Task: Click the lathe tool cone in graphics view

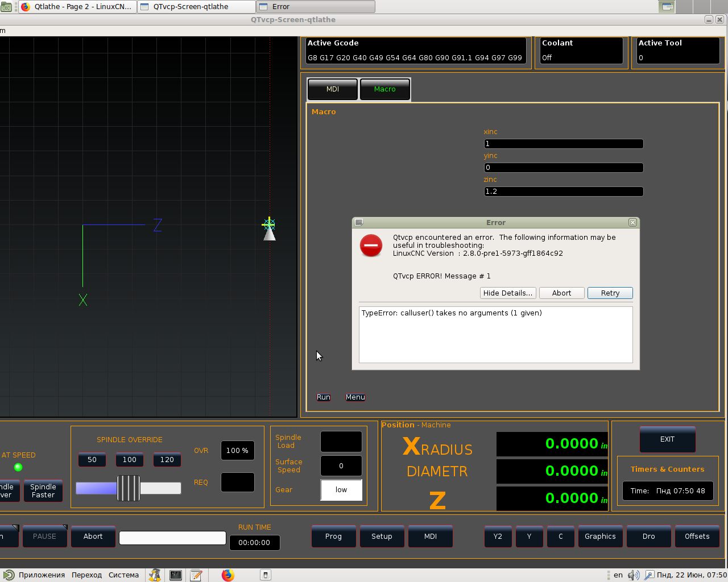Action: click(270, 232)
